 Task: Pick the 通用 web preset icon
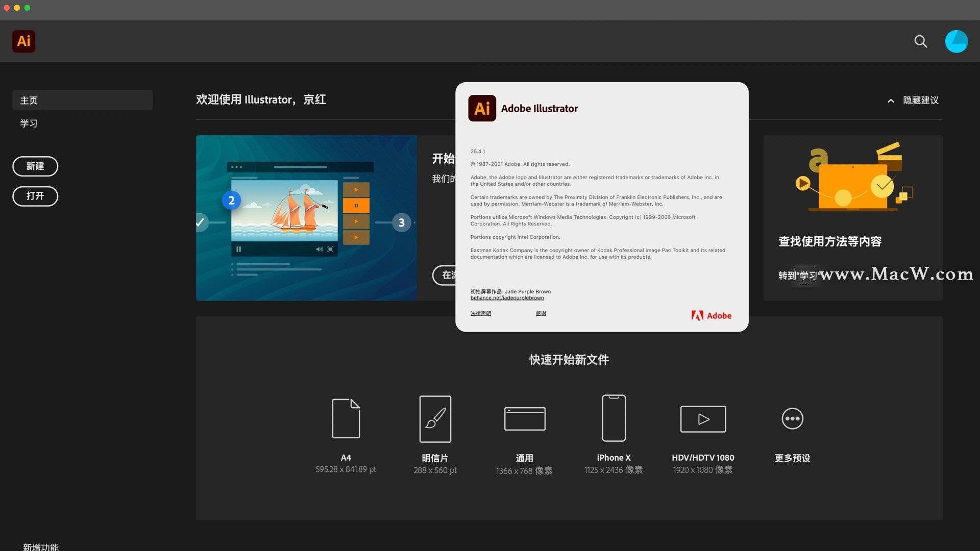pyautogui.click(x=525, y=419)
